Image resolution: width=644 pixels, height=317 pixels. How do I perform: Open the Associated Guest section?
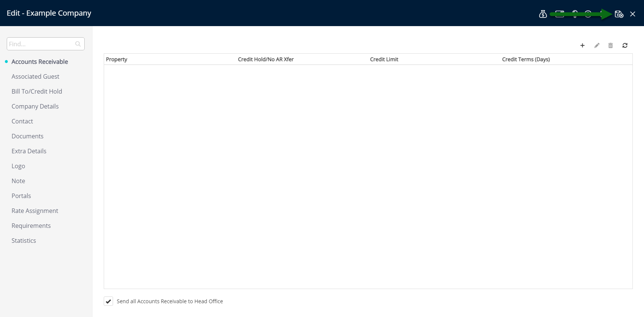point(35,76)
